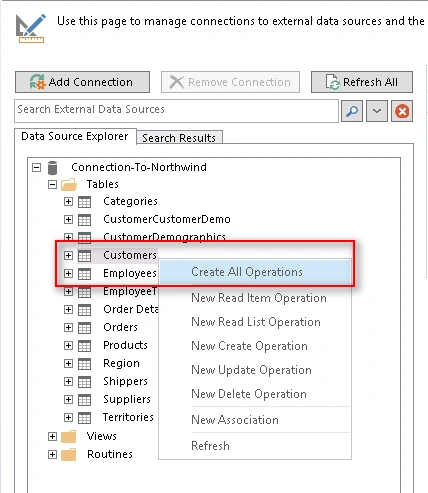Open the search options dropdown arrow

[377, 111]
